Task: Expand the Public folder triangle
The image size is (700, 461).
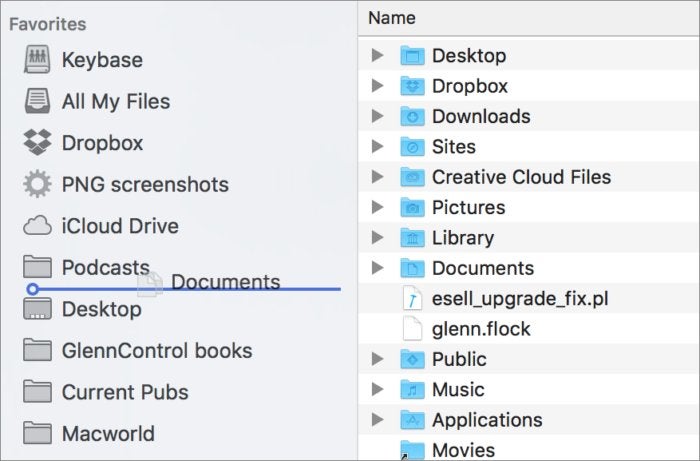Action: tap(378, 359)
